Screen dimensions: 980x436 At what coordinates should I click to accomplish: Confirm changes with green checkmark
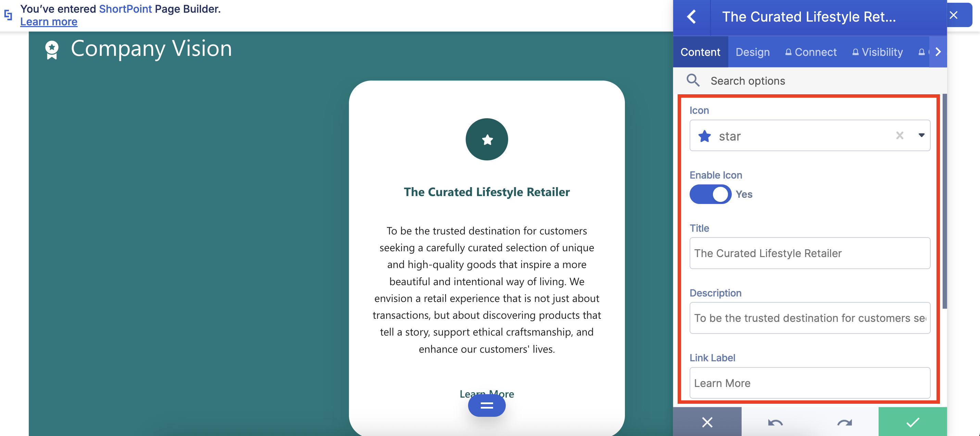(x=912, y=422)
